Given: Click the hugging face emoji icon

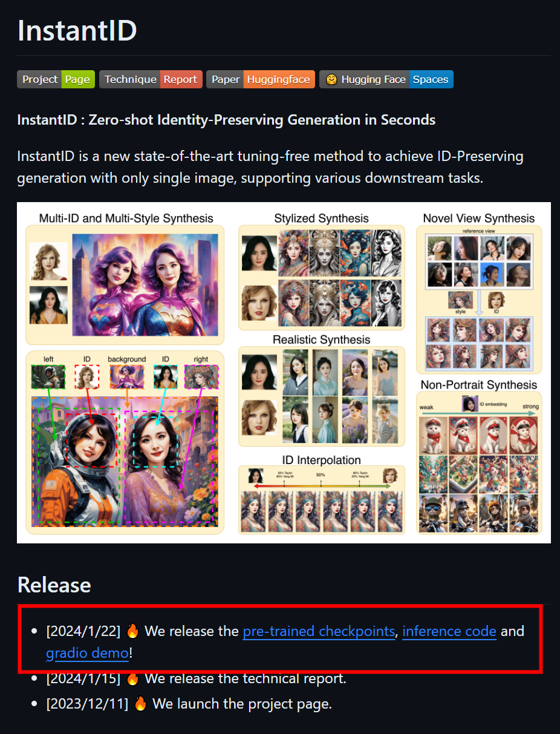Looking at the screenshot, I should point(331,79).
